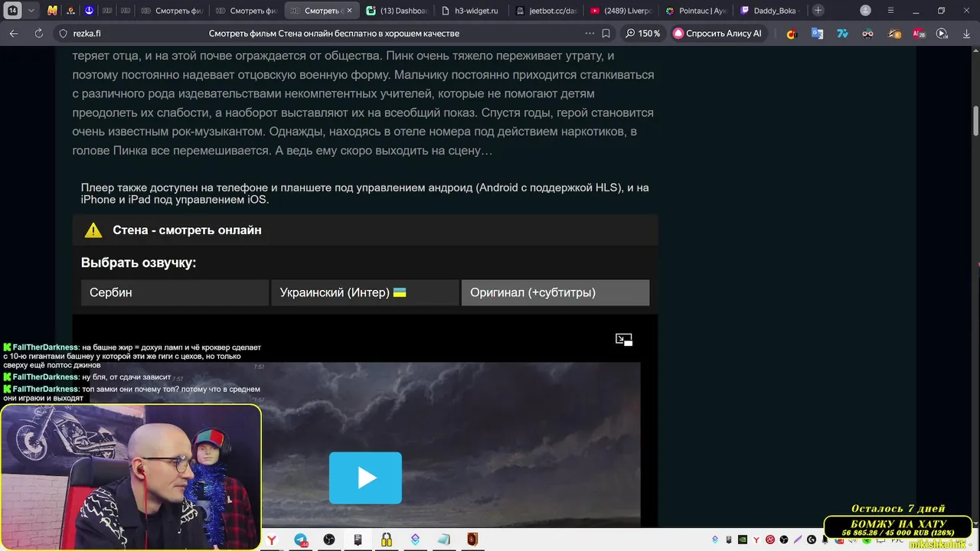
Task: Open the browser hamburger menu
Action: (x=890, y=11)
